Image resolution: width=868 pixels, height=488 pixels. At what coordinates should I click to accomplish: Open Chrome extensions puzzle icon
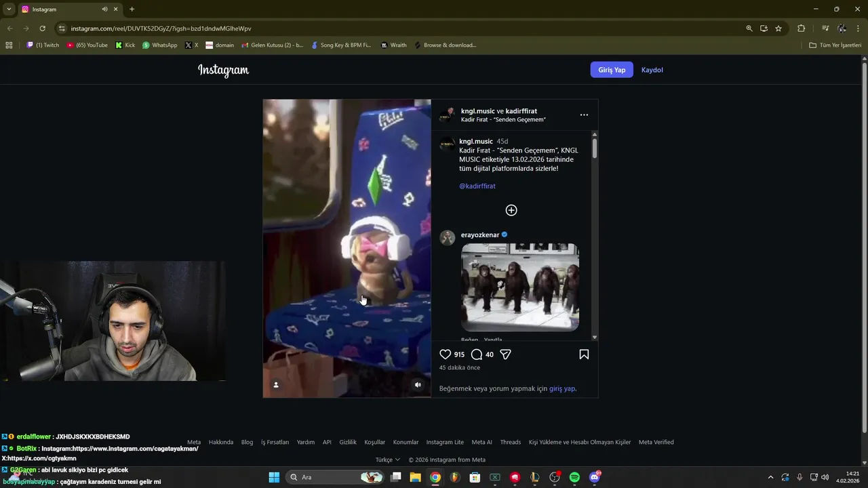801,28
